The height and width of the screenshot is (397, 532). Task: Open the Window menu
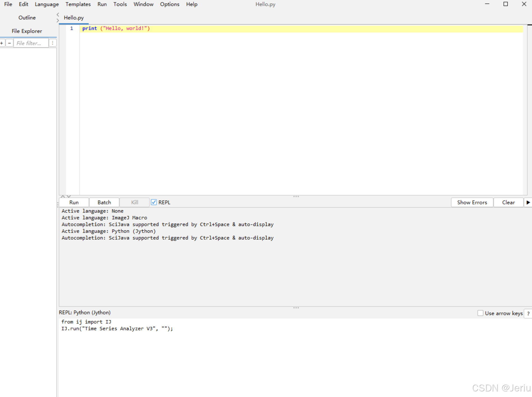pos(143,4)
